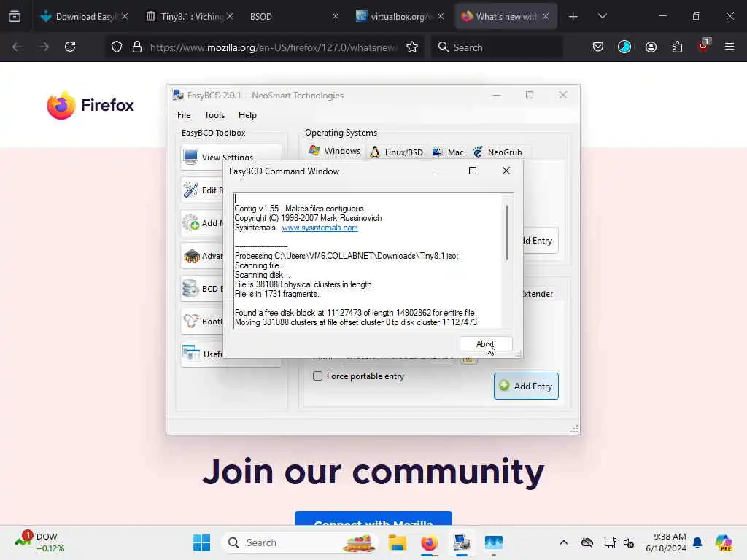Click the Edit Boot Menu wrench icon
This screenshot has height=560, width=747.
point(191,190)
